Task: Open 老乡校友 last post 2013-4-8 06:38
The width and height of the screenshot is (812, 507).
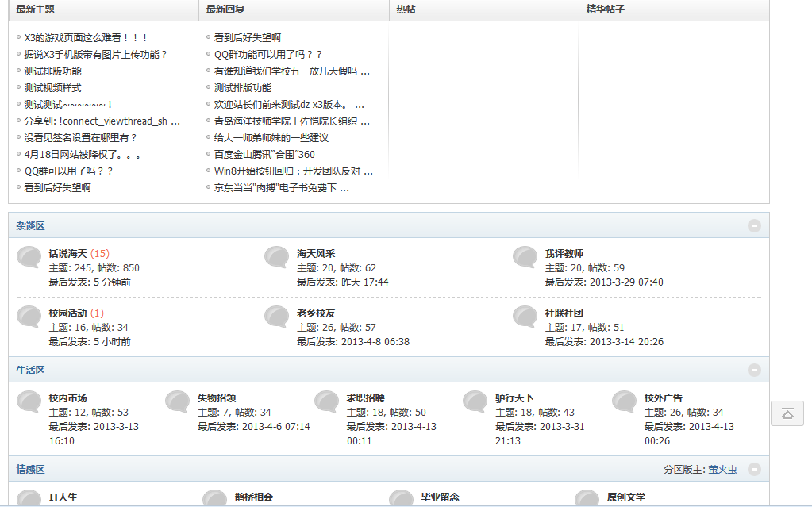Action: (375, 342)
